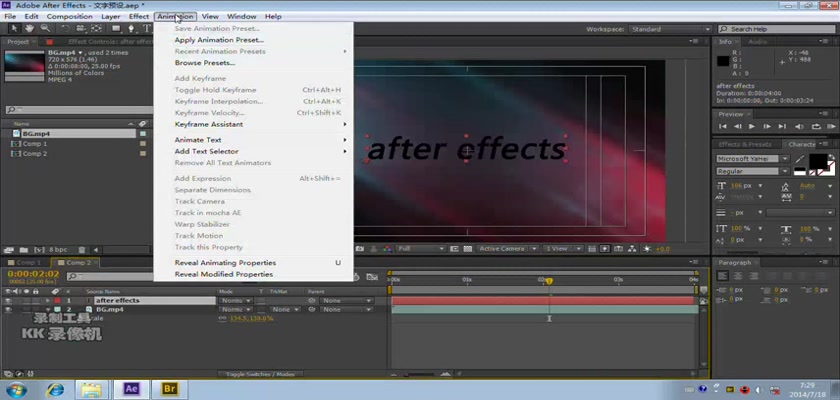Select right align text in Paragraph panel

(x=753, y=276)
